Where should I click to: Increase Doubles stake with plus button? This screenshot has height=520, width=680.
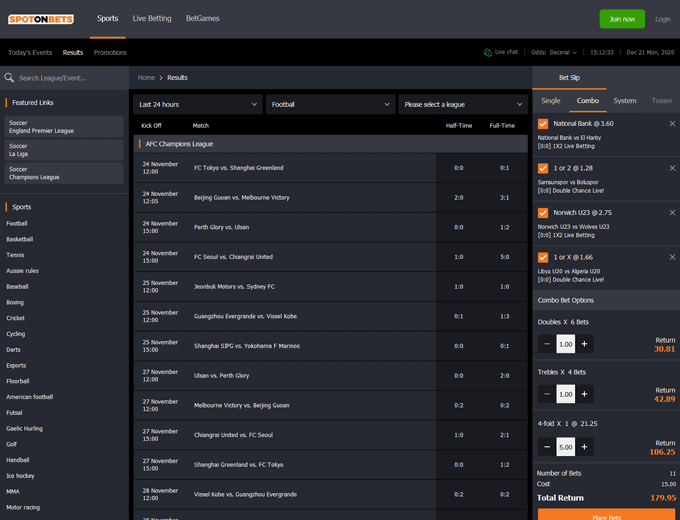pyautogui.click(x=584, y=344)
